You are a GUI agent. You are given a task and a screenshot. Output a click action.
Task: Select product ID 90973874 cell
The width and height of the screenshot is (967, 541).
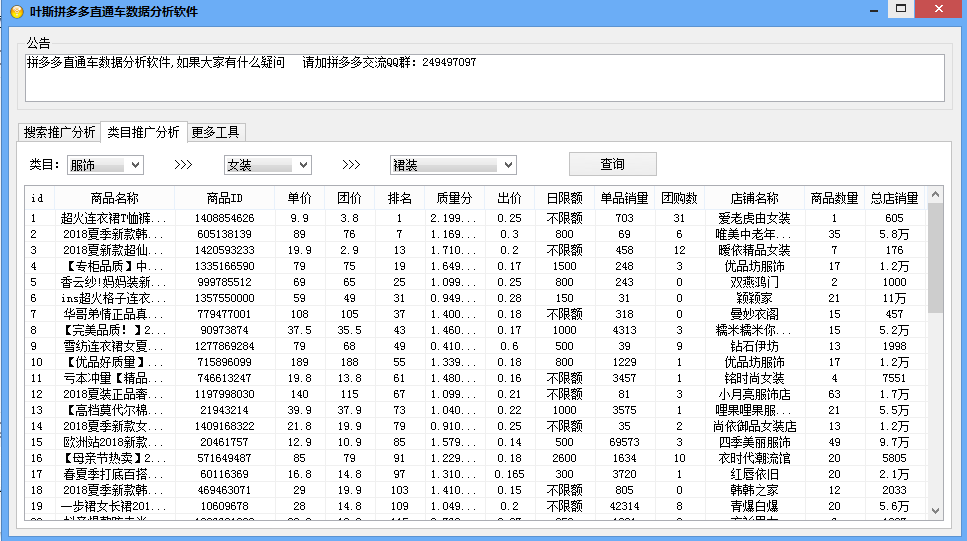pos(224,330)
